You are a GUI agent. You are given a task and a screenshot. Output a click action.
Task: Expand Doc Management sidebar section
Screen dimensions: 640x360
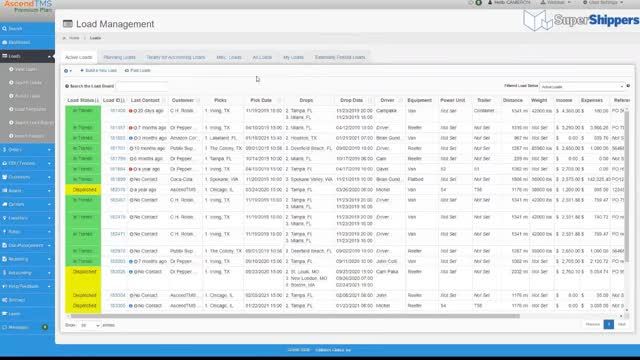click(x=27, y=245)
